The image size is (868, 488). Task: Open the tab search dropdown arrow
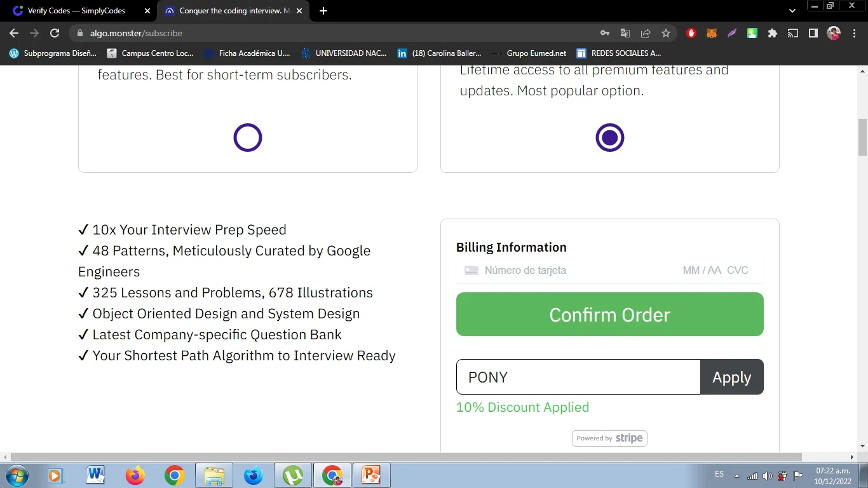point(792,11)
